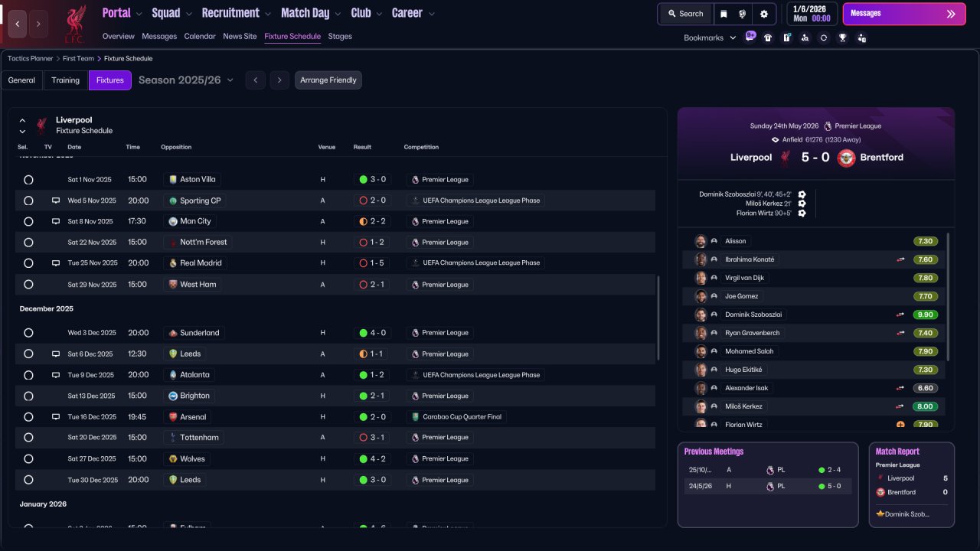Click the goal icon beside Miloš Kerkez 21'
980x551 pixels.
802,204
